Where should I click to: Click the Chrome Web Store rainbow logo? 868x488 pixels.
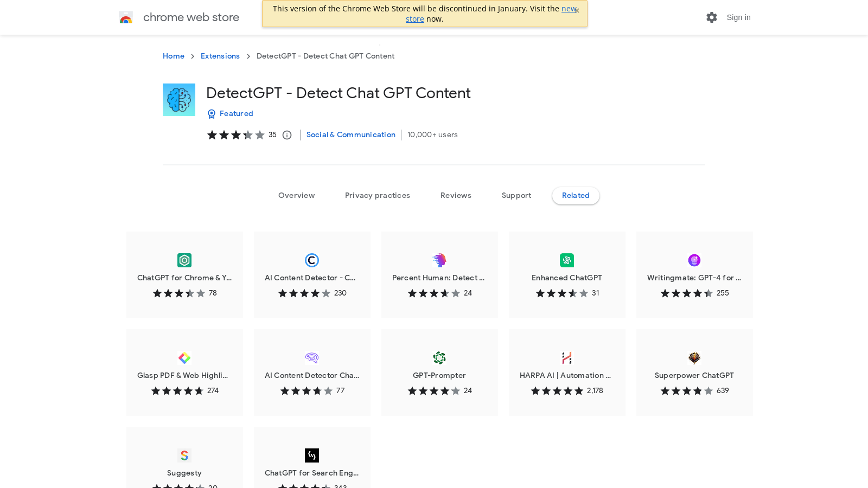[126, 17]
